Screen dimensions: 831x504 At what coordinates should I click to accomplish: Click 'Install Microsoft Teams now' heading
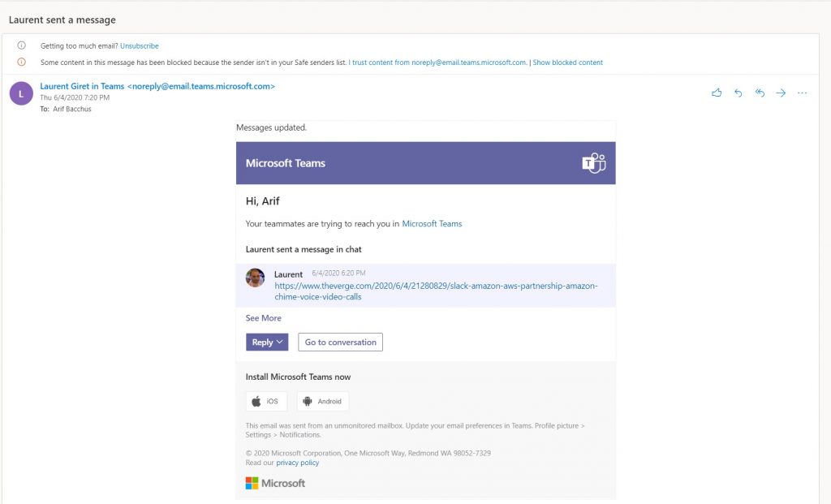tap(298, 377)
